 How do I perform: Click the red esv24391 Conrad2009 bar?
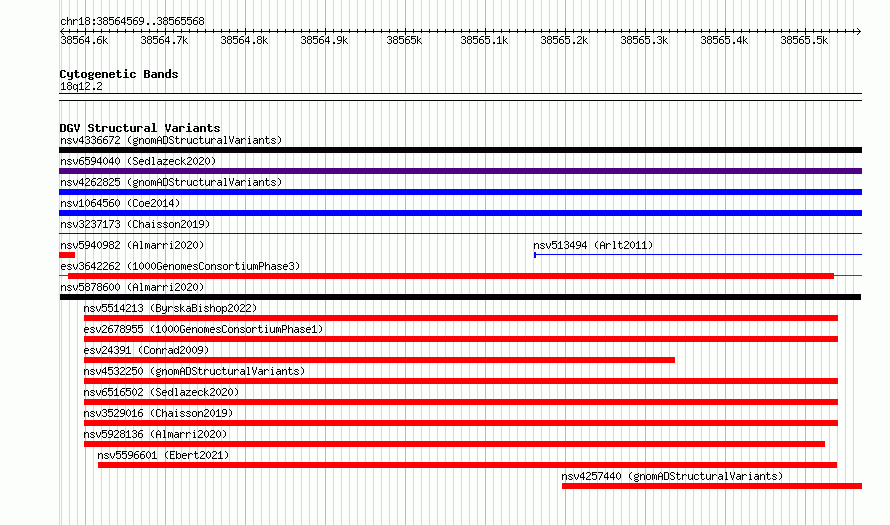(379, 360)
